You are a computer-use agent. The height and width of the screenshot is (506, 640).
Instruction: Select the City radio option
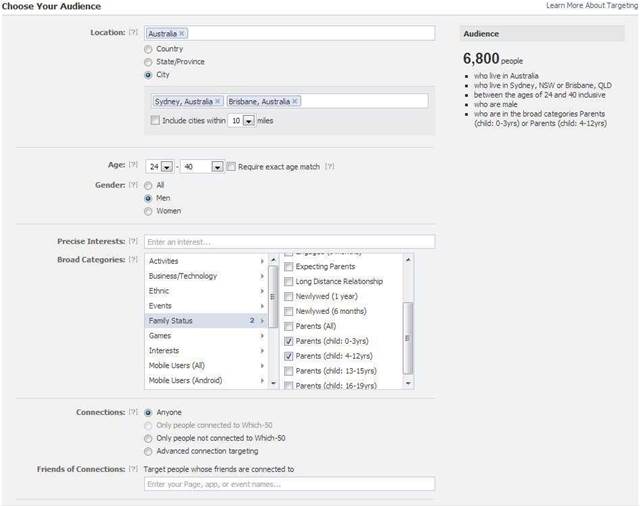(148, 75)
